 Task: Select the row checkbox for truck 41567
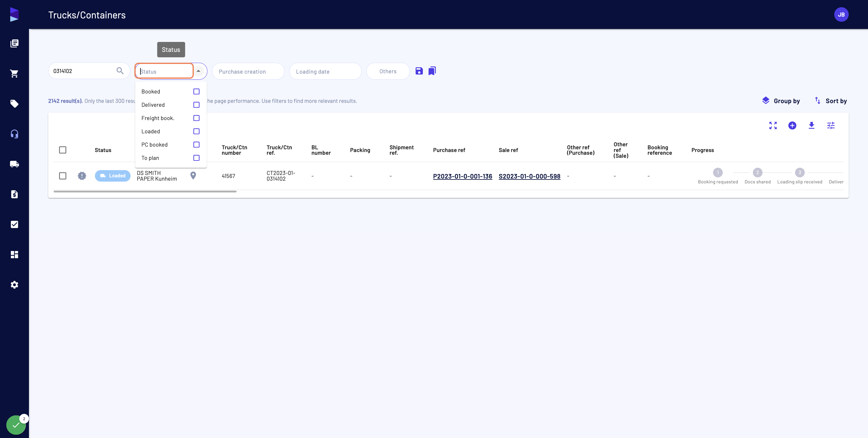(x=63, y=176)
